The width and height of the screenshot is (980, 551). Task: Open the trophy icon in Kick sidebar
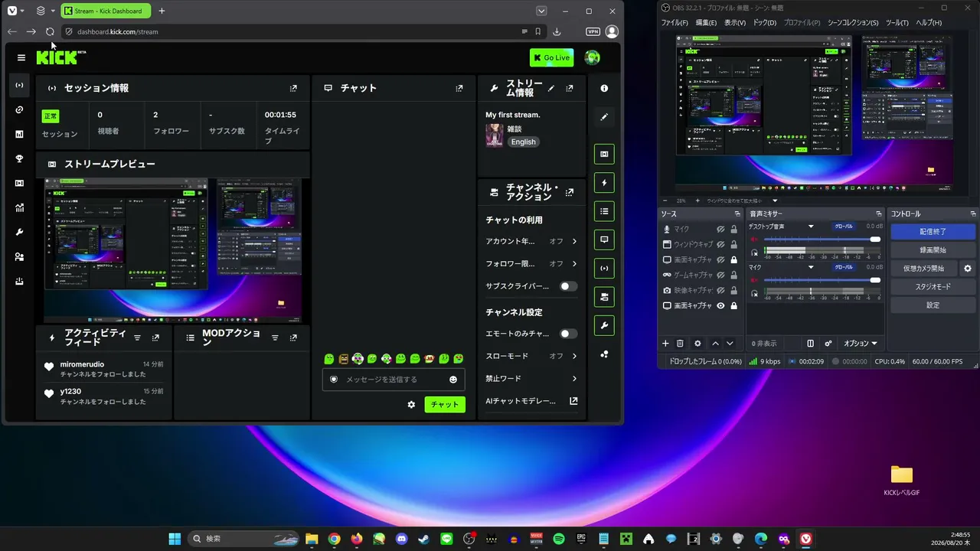point(19,158)
